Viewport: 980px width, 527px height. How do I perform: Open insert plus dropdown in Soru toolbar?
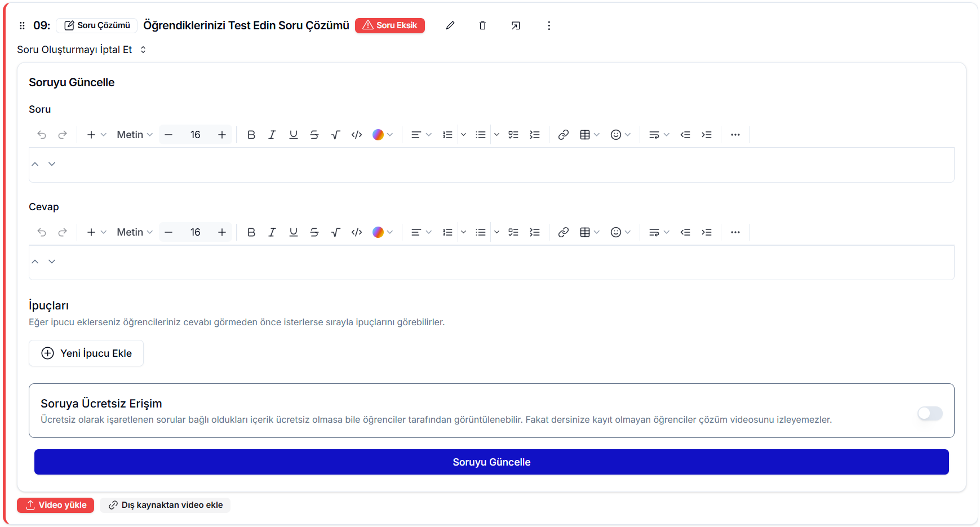(x=96, y=135)
